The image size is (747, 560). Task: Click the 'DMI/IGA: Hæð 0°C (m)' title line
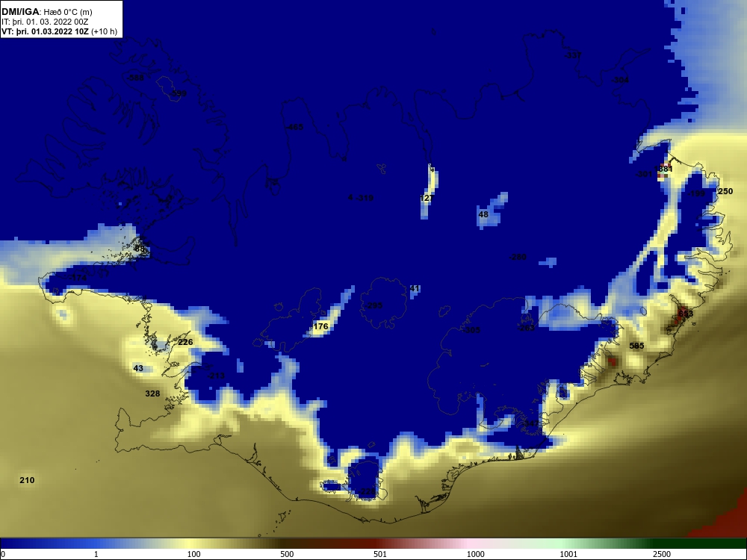(x=46, y=12)
